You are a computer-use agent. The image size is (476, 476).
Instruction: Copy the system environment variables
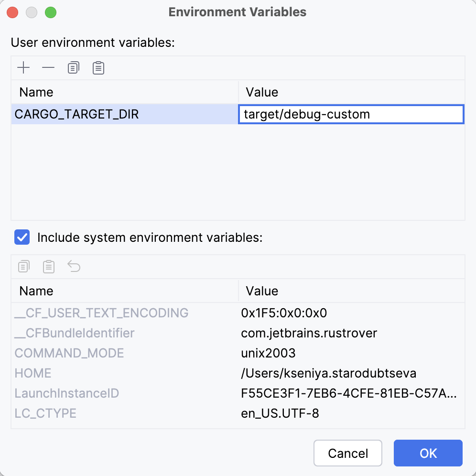point(24,266)
